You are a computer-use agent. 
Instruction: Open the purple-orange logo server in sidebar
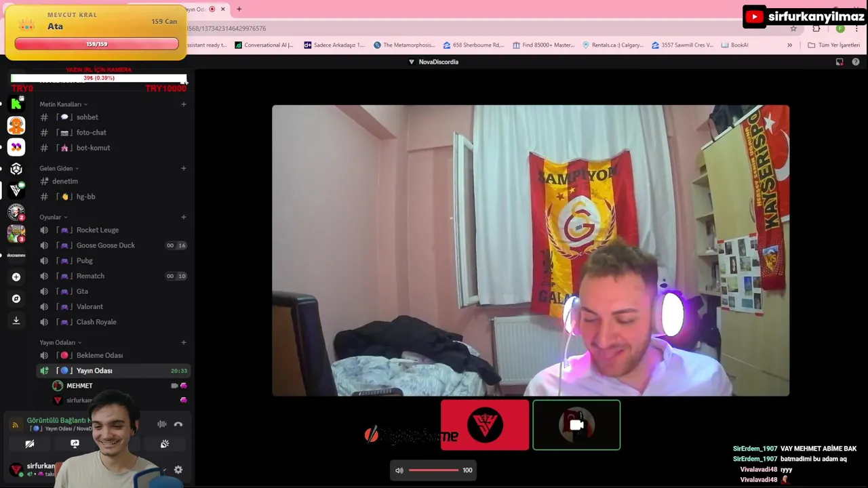(16, 147)
